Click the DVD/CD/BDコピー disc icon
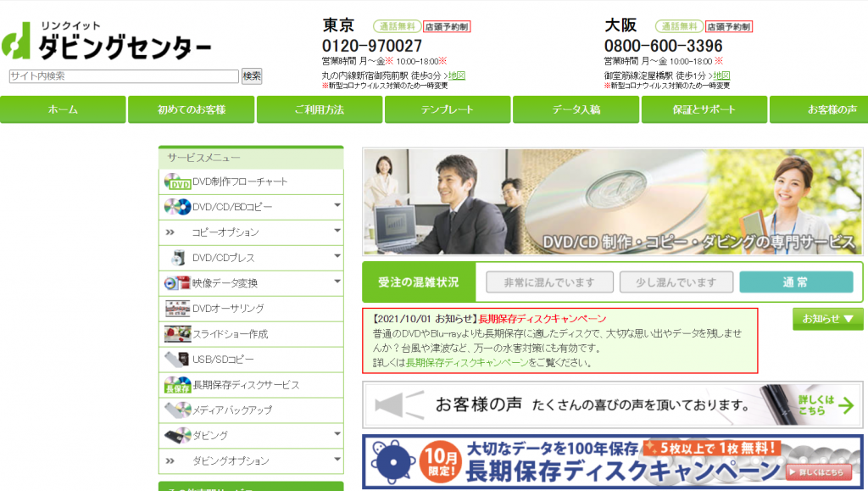868x491 pixels. (x=176, y=207)
